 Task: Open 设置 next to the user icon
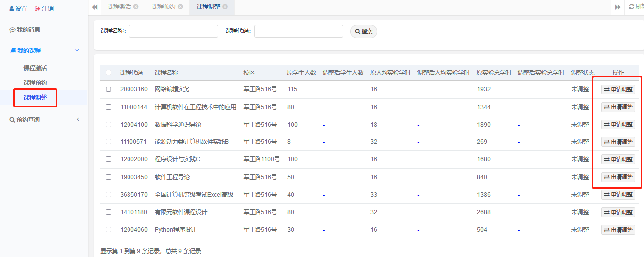18,9
